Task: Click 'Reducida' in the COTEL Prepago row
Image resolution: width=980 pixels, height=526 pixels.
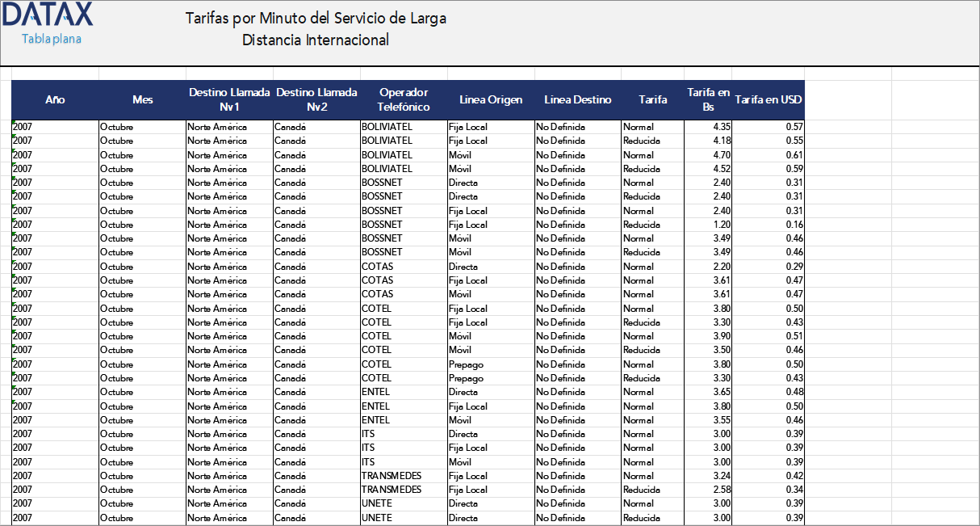Action: click(x=652, y=378)
